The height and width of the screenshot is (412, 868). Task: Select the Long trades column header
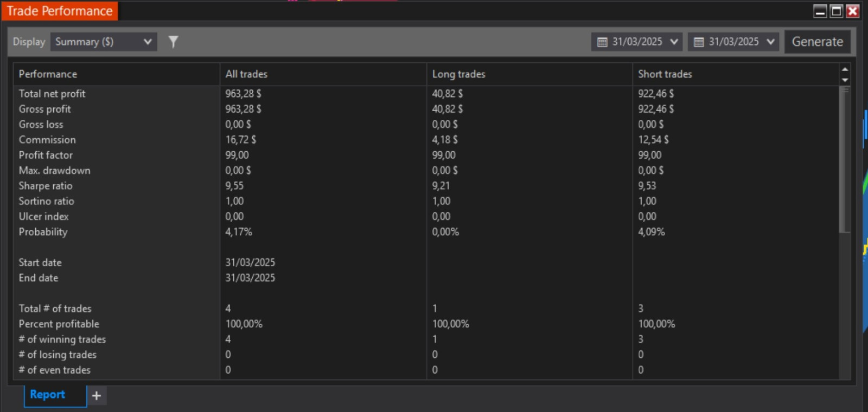click(x=529, y=74)
